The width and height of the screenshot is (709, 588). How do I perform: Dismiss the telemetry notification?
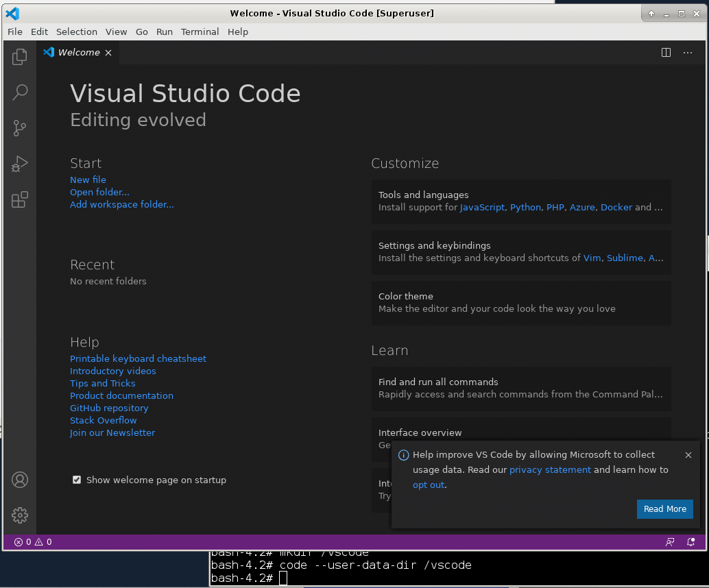point(688,454)
